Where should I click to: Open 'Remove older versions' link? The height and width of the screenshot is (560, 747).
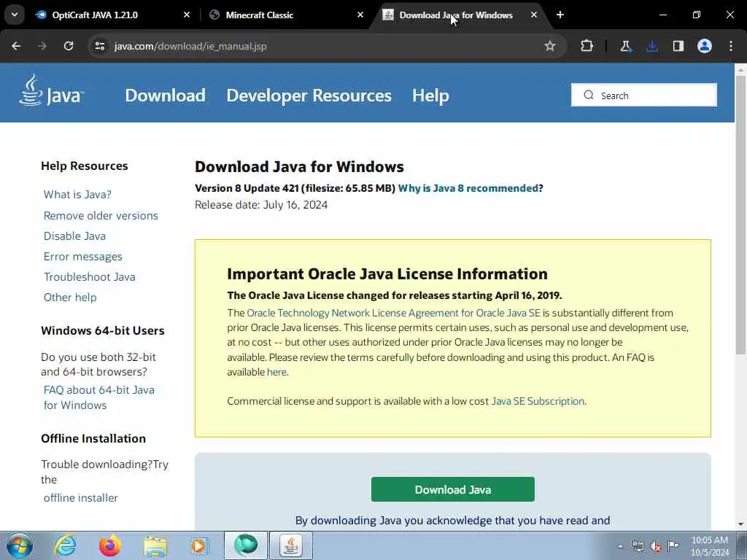101,215
